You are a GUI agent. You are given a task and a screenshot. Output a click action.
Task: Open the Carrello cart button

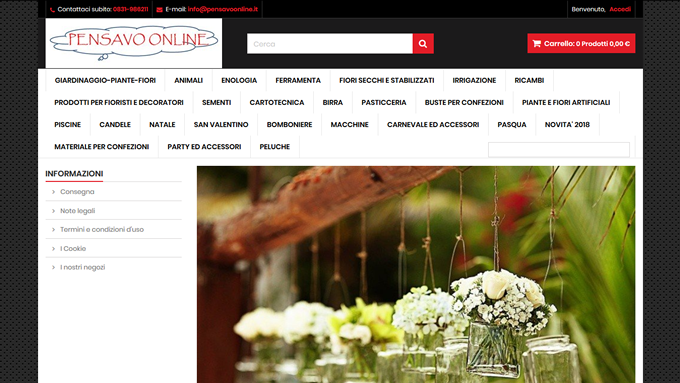click(581, 43)
